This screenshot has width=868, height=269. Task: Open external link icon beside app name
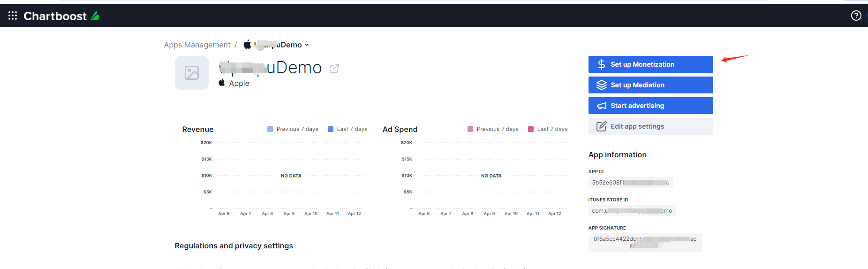[334, 69]
